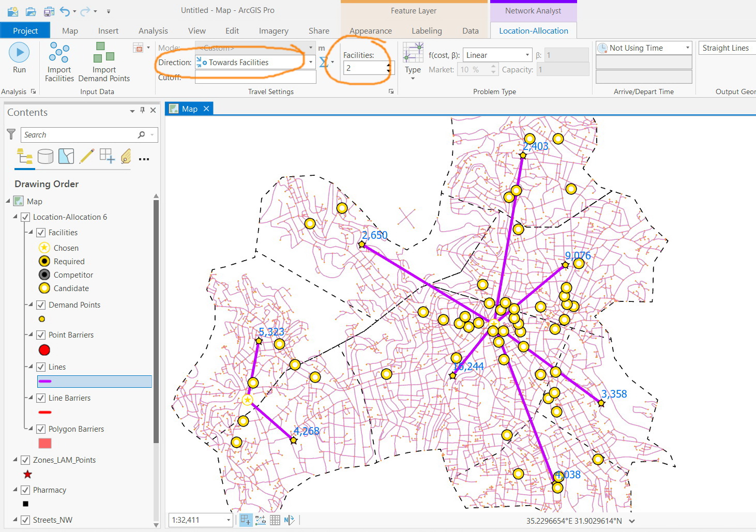
Task: Close the Map view tab
Action: (206, 109)
